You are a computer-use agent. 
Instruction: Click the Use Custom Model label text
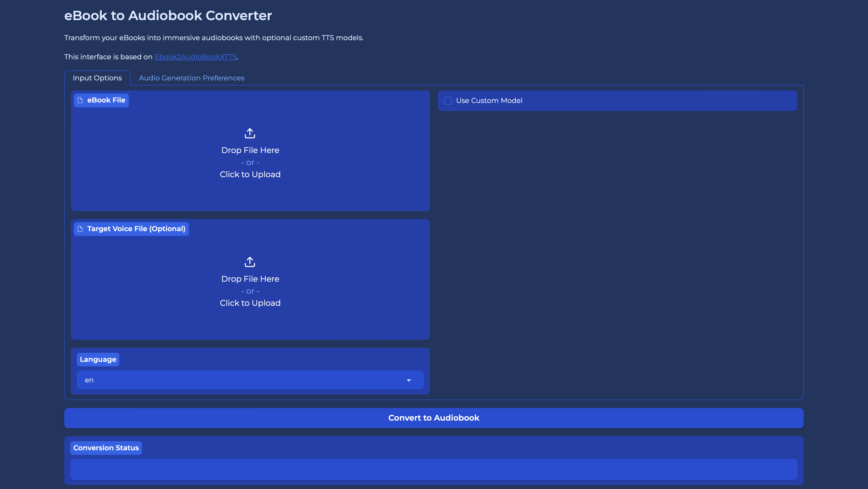(489, 101)
